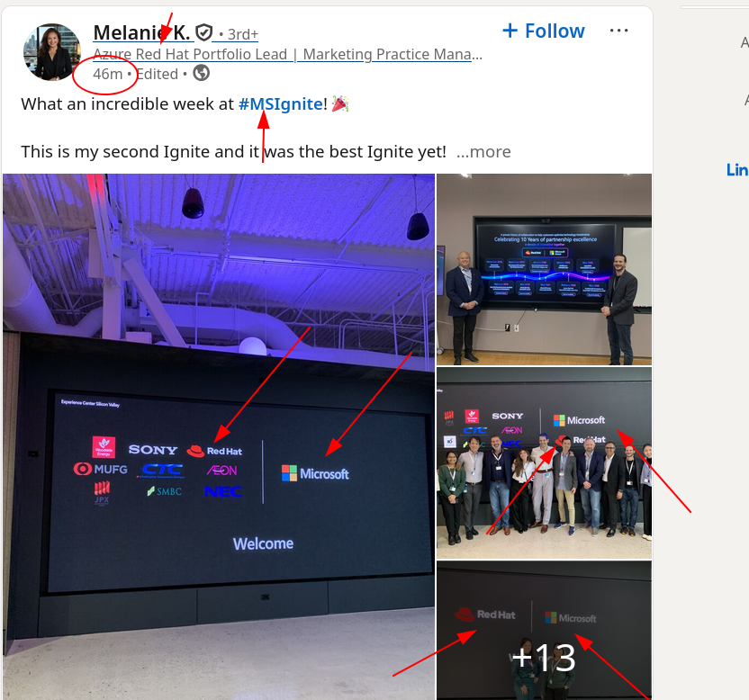Open the large Welcome screen photo

(219, 436)
